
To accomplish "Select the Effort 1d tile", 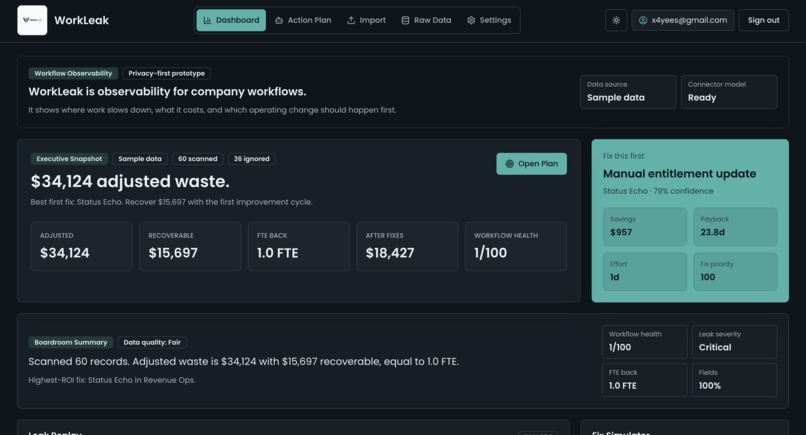I will pos(645,271).
